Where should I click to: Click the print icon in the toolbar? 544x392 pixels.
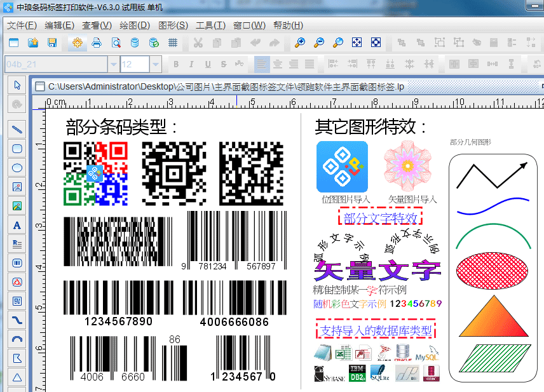(96, 43)
